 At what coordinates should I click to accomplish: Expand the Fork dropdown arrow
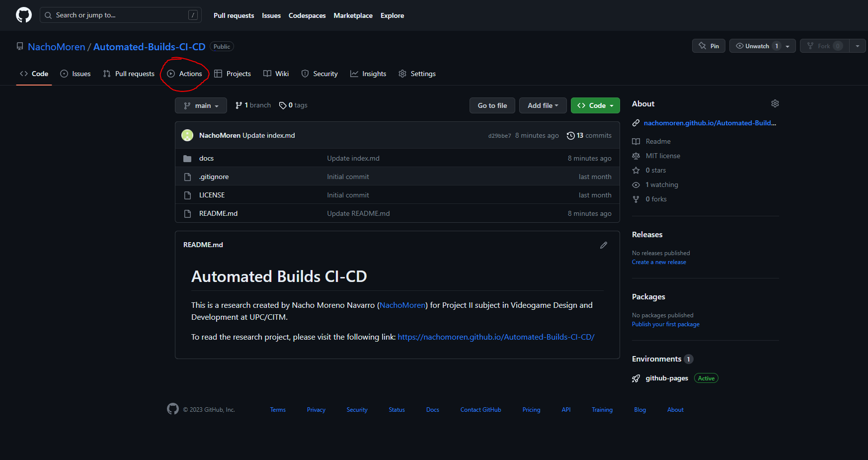tap(858, 46)
